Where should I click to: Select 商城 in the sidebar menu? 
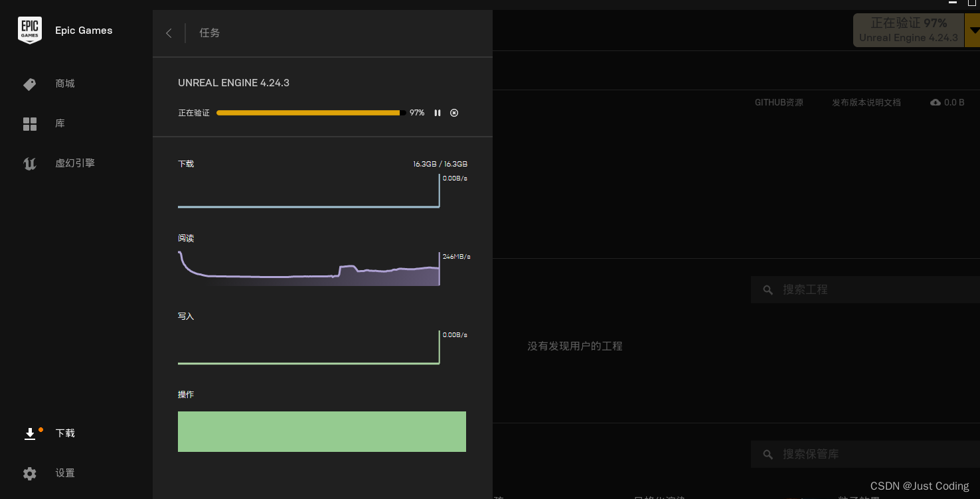[x=65, y=84]
